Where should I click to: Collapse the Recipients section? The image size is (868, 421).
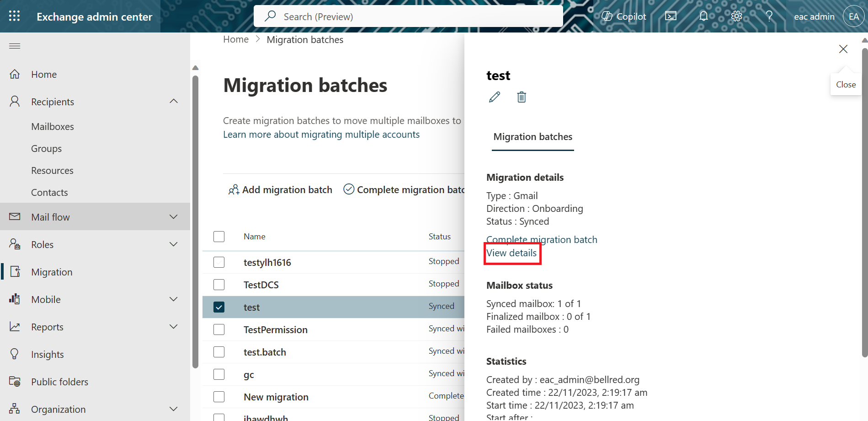point(173,101)
